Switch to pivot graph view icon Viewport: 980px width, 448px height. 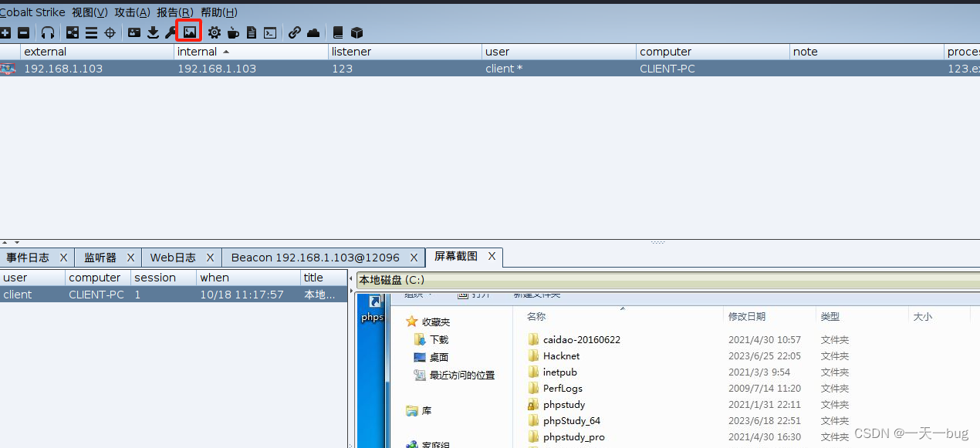click(x=73, y=32)
